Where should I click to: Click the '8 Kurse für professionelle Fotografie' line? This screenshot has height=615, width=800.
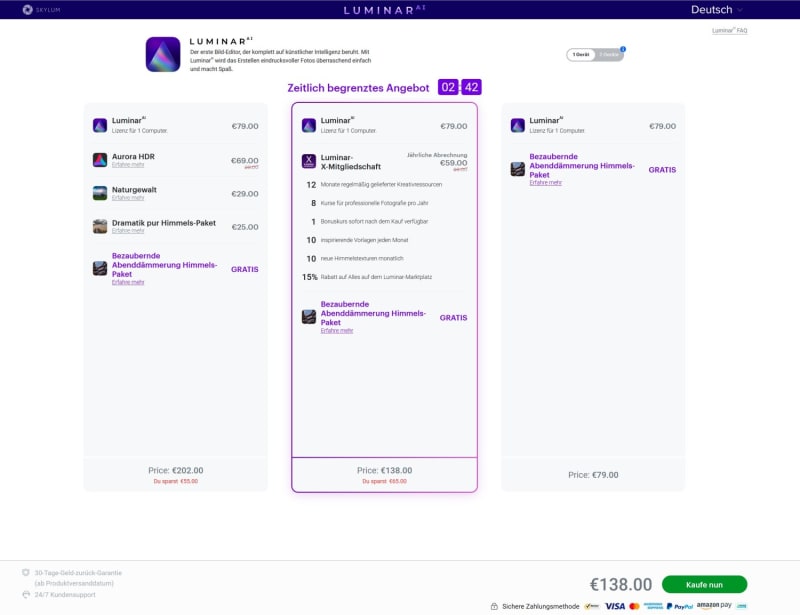click(x=369, y=203)
